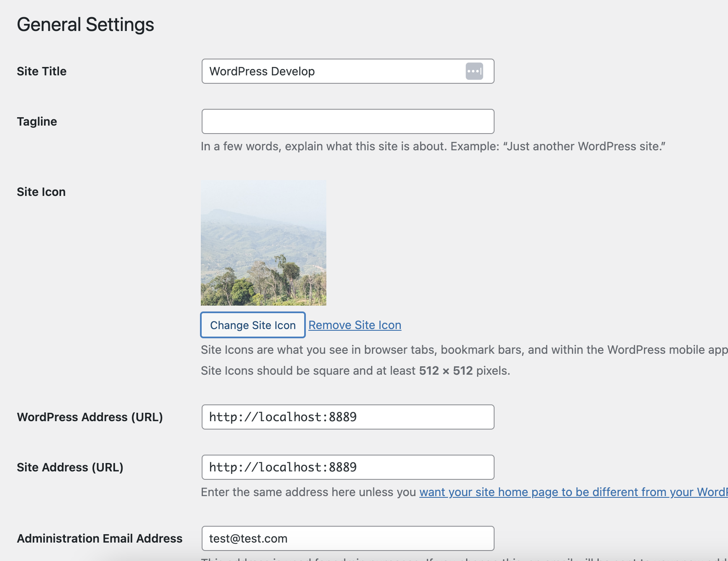Click the Site Title label

click(x=41, y=71)
